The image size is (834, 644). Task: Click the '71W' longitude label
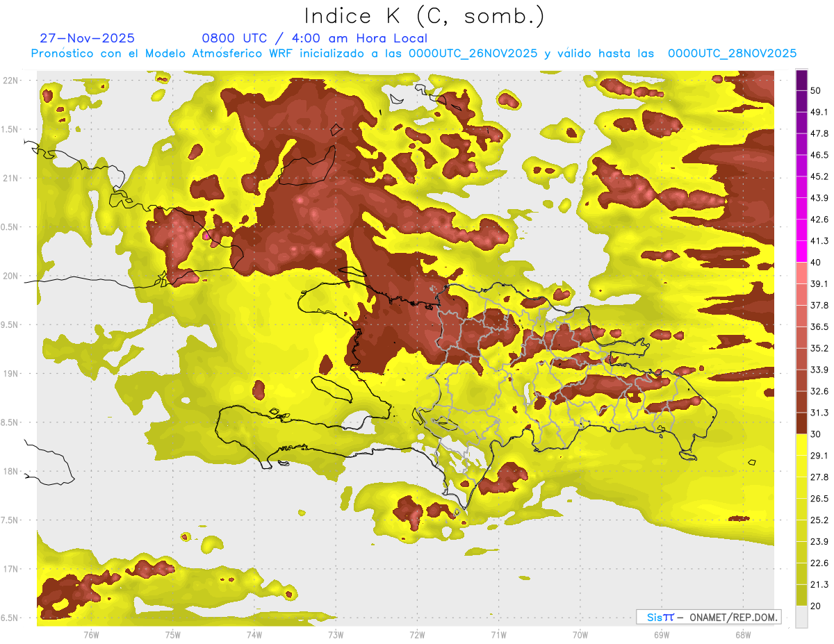[x=498, y=635]
